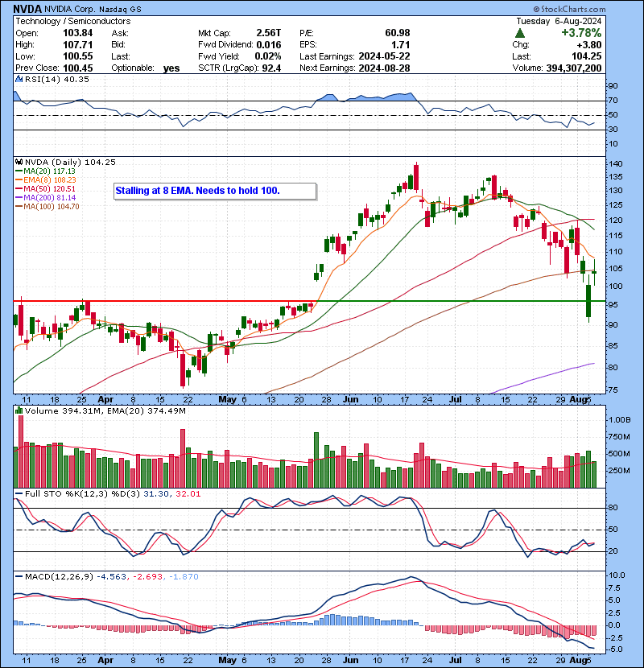Click the 140 price axis label

click(x=616, y=164)
